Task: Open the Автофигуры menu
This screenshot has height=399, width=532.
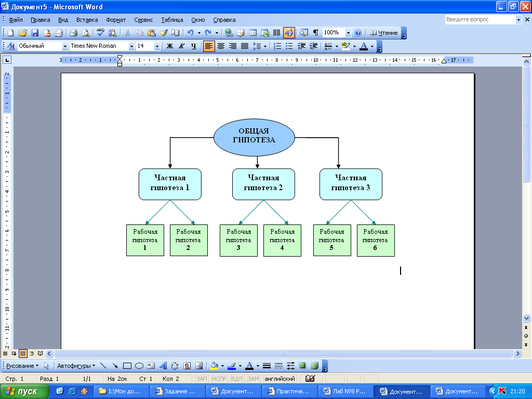Action: coord(76,366)
